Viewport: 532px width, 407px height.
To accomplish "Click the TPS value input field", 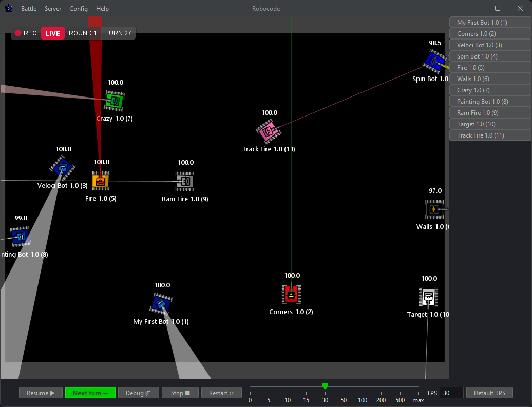I will point(451,393).
